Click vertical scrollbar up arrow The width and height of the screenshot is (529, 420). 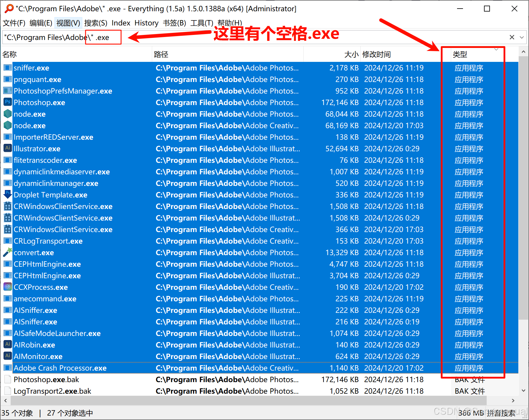523,52
